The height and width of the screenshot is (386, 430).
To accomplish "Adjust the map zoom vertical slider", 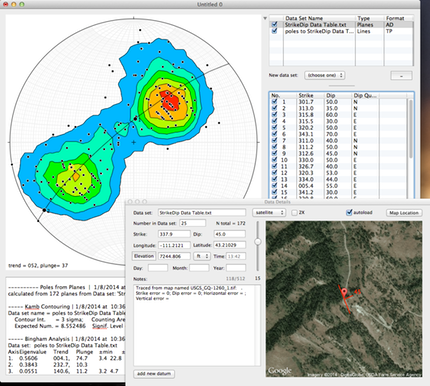I will pos(258,242).
